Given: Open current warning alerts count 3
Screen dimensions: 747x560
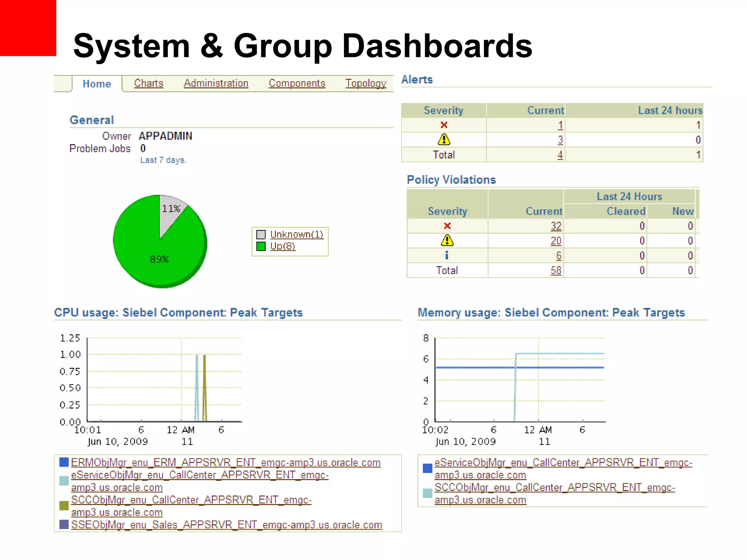Looking at the screenshot, I should tap(560, 140).
